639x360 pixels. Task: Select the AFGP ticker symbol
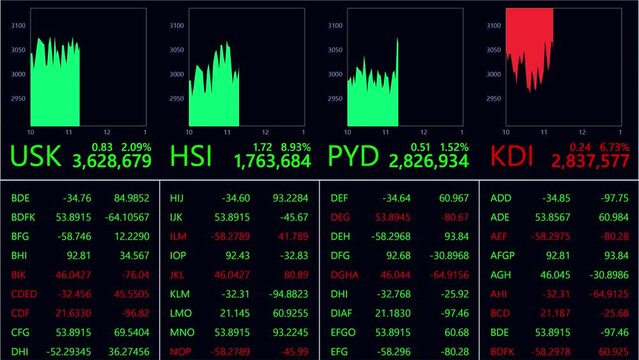tap(502, 256)
